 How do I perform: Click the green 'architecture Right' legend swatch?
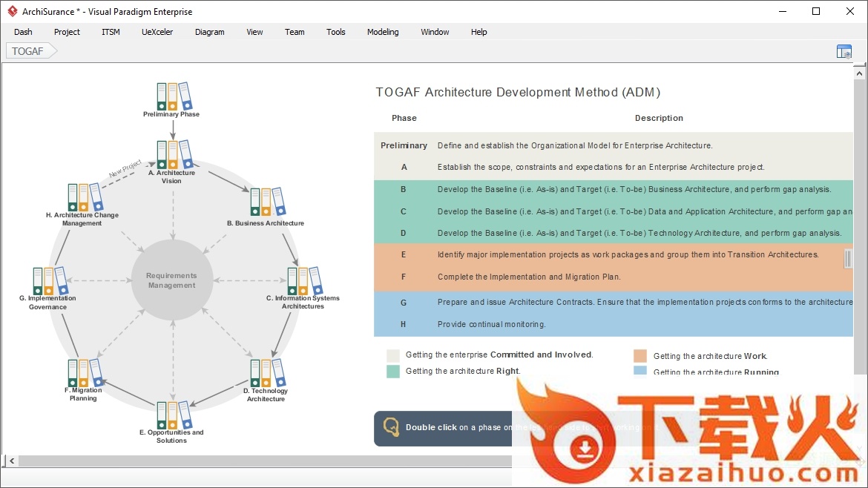[393, 372]
